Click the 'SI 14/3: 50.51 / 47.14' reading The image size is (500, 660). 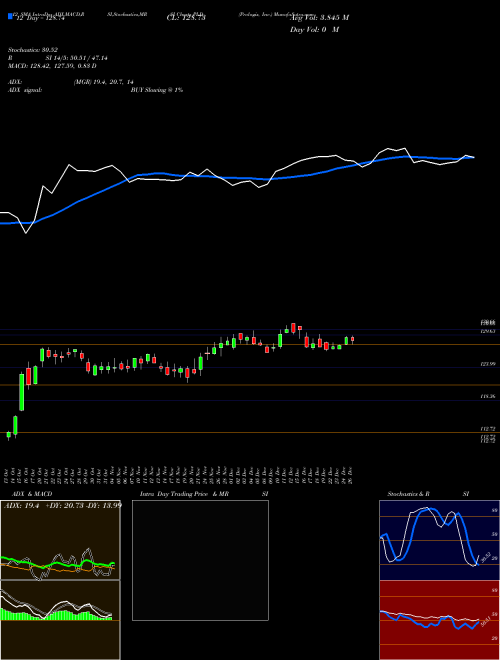click(x=77, y=58)
